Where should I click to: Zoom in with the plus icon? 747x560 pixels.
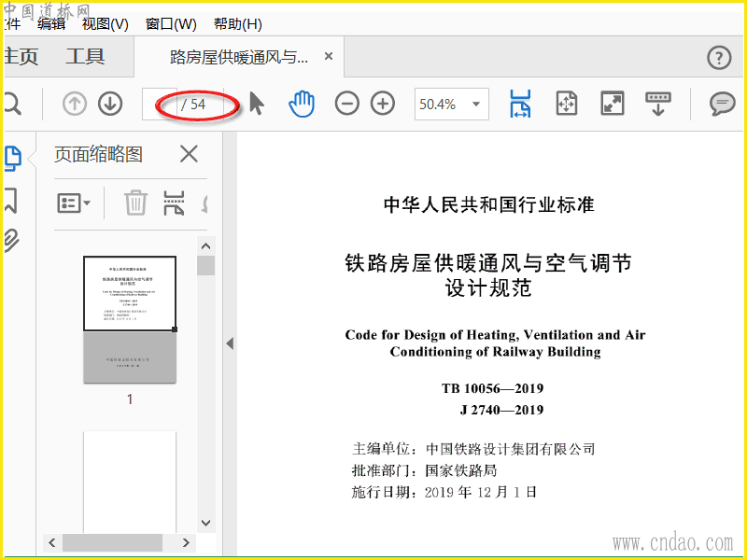[383, 104]
